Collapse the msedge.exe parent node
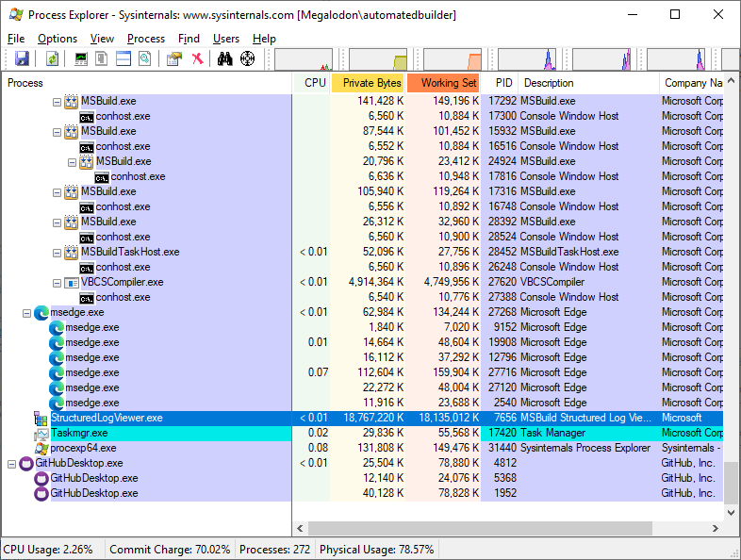The width and height of the screenshot is (741, 560). coord(26,313)
